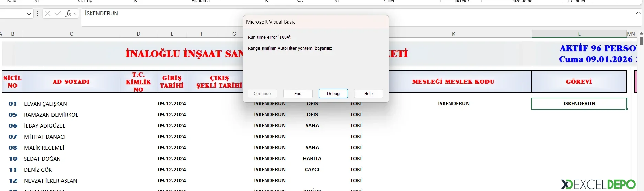Click the formula bar text İSKENDERUN
Viewport: 644px width, 191px height.
click(x=102, y=14)
